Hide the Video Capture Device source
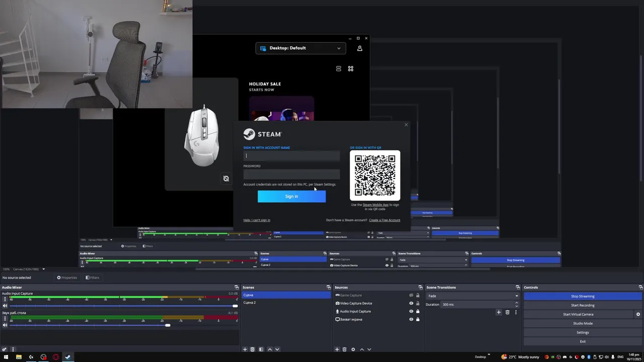This screenshot has width=644, height=362. pos(411,303)
